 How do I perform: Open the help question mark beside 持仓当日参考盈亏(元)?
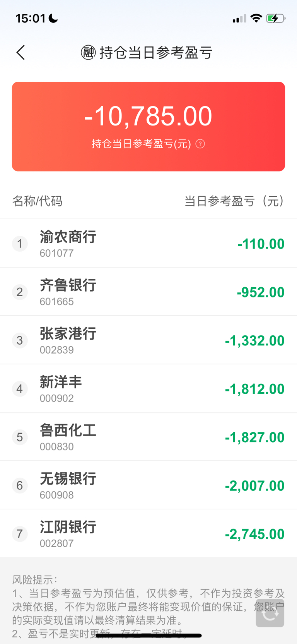(200, 144)
